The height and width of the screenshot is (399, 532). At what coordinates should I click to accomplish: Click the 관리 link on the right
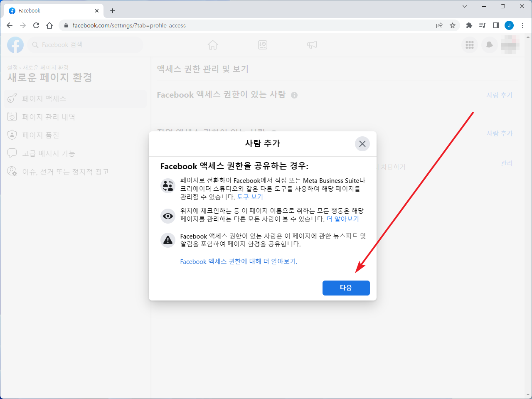pos(507,163)
